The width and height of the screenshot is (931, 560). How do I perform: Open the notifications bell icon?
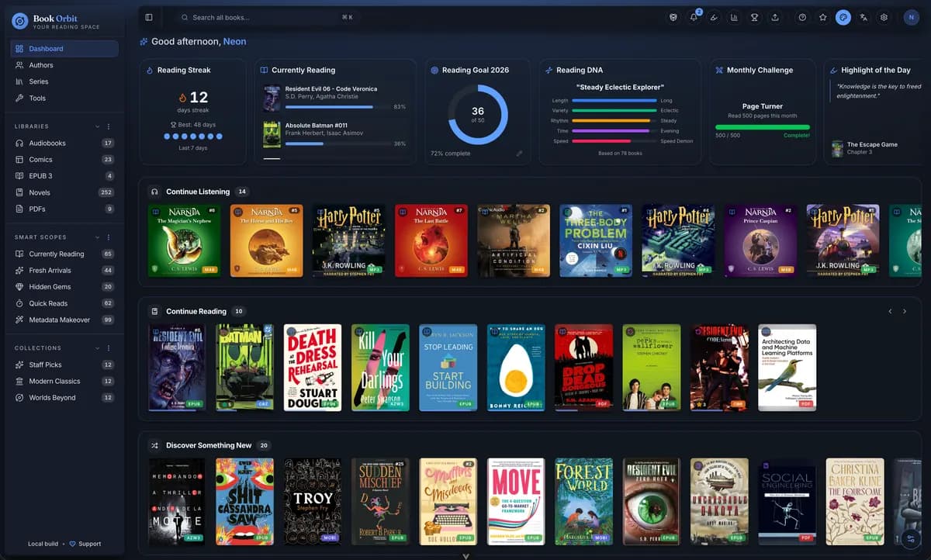coord(694,17)
